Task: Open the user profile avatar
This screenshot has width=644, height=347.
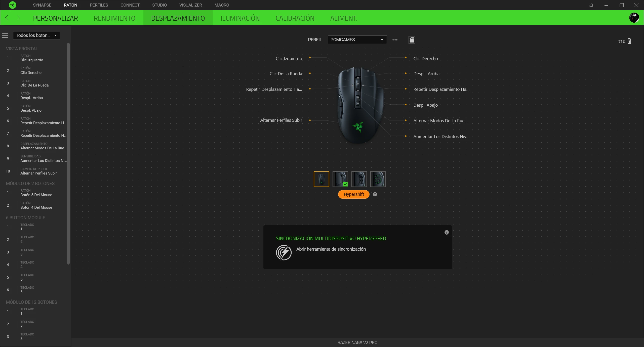Action: pos(634,18)
